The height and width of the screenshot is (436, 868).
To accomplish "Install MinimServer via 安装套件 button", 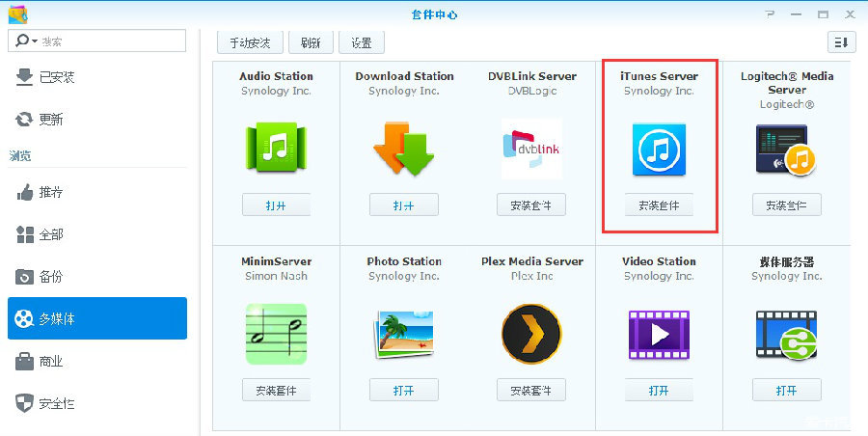I will click(x=276, y=390).
